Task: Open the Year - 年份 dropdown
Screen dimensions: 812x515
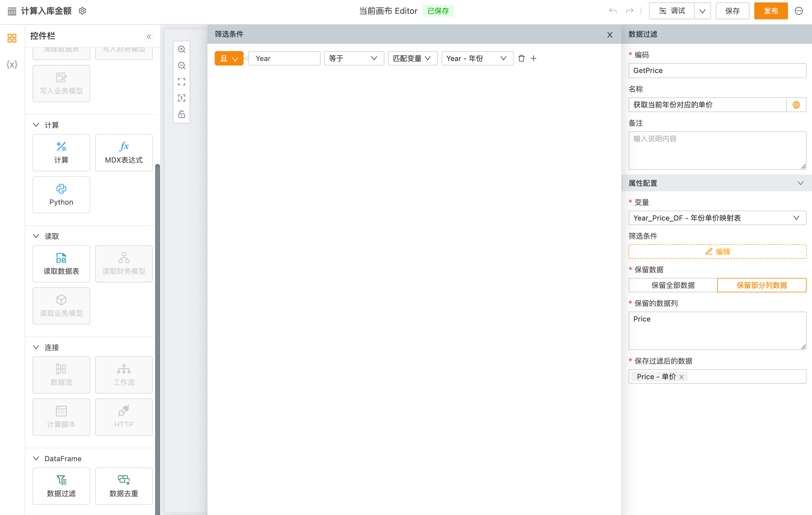Action: (477, 58)
